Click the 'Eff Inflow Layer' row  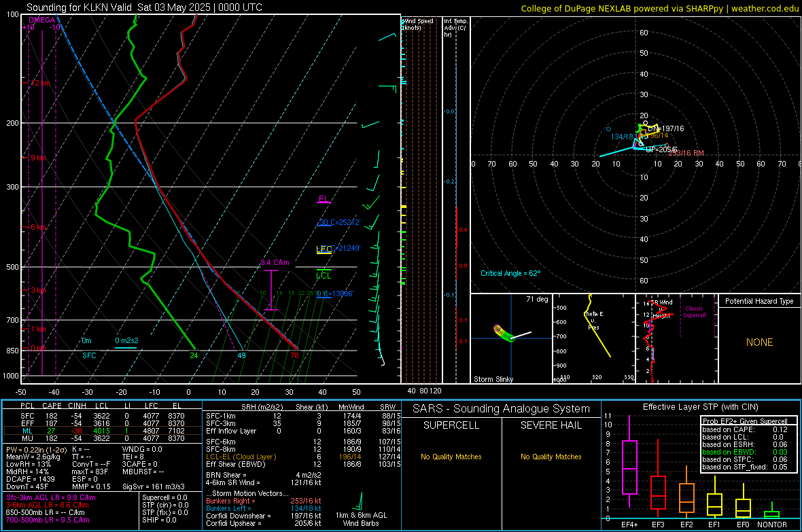tap(303, 431)
